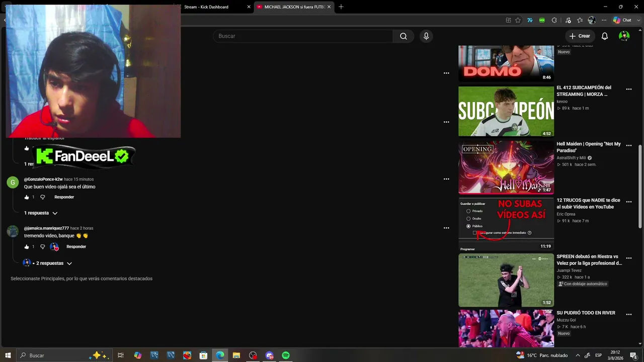Open more options for 12 TRUCOS video
This screenshot has height=362, width=644.
628,202
